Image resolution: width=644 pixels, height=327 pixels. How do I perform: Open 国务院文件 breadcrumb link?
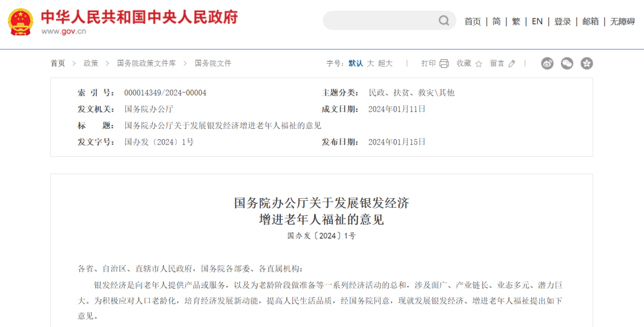tap(213, 63)
